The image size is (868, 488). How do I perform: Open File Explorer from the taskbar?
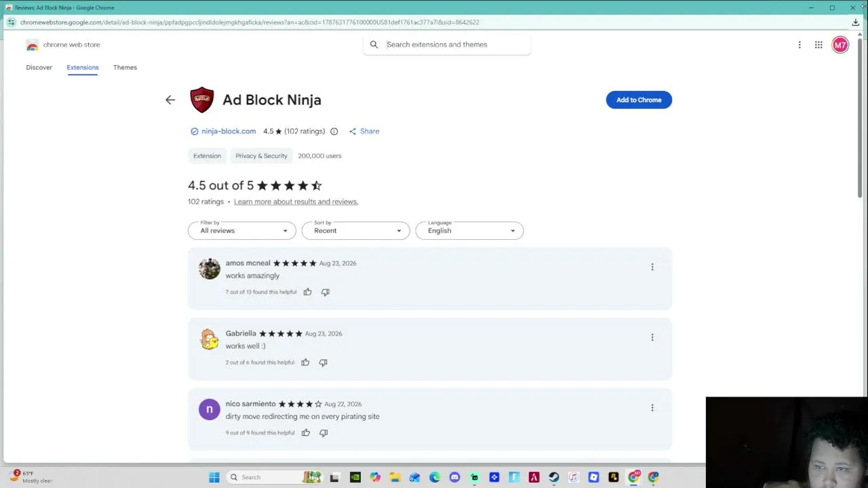pyautogui.click(x=395, y=478)
